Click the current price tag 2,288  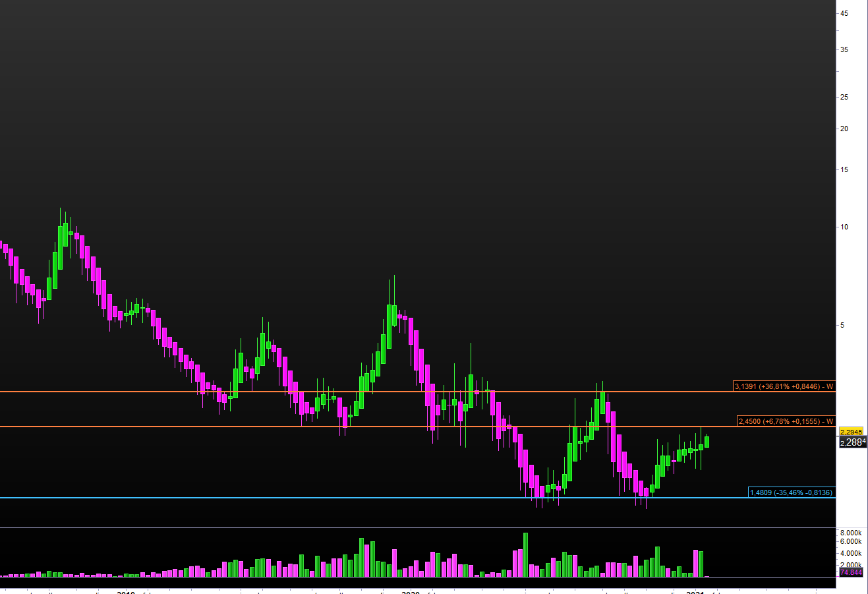(x=852, y=442)
